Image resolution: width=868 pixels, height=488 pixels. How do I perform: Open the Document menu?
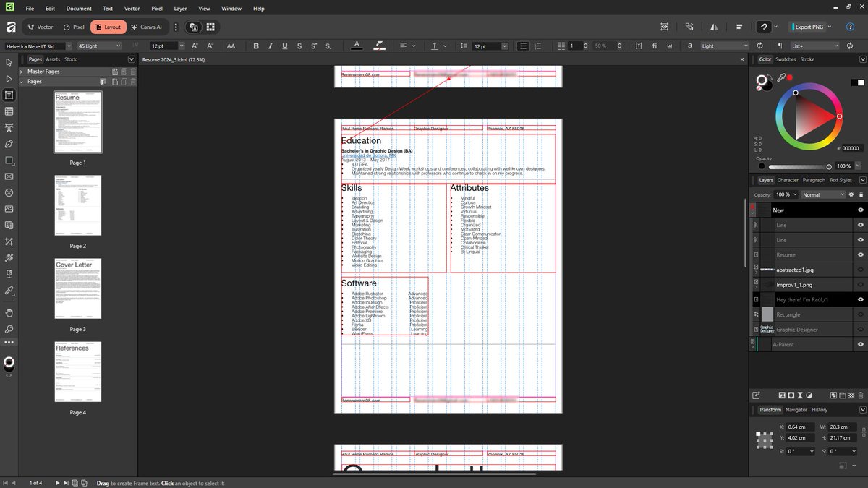79,9
